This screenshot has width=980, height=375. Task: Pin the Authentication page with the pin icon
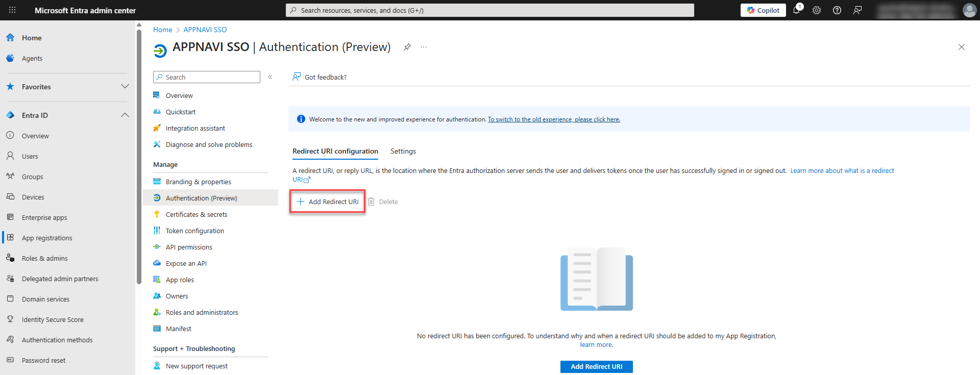tap(407, 47)
